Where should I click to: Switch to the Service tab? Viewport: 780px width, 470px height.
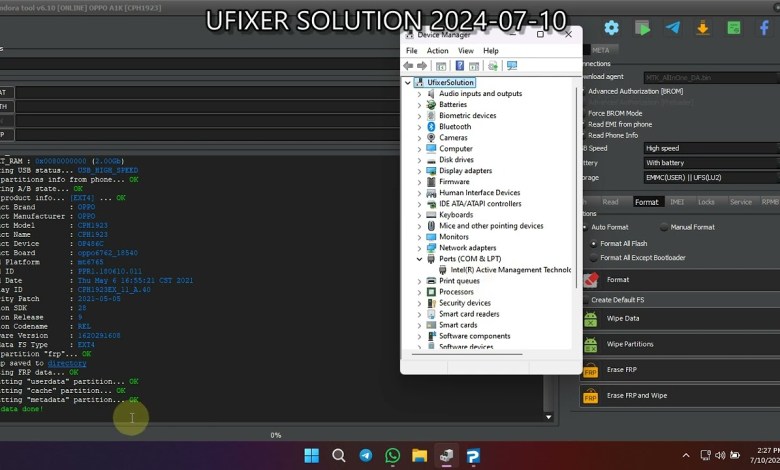click(x=740, y=202)
